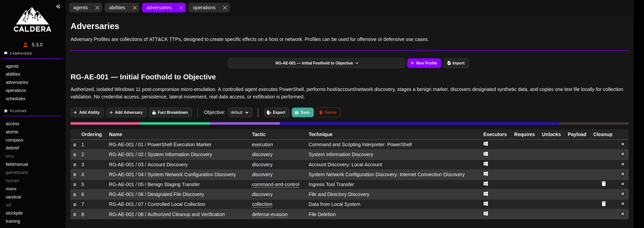Open schedules in the sidebar
Image resolution: width=644 pixels, height=228 pixels.
[15, 99]
